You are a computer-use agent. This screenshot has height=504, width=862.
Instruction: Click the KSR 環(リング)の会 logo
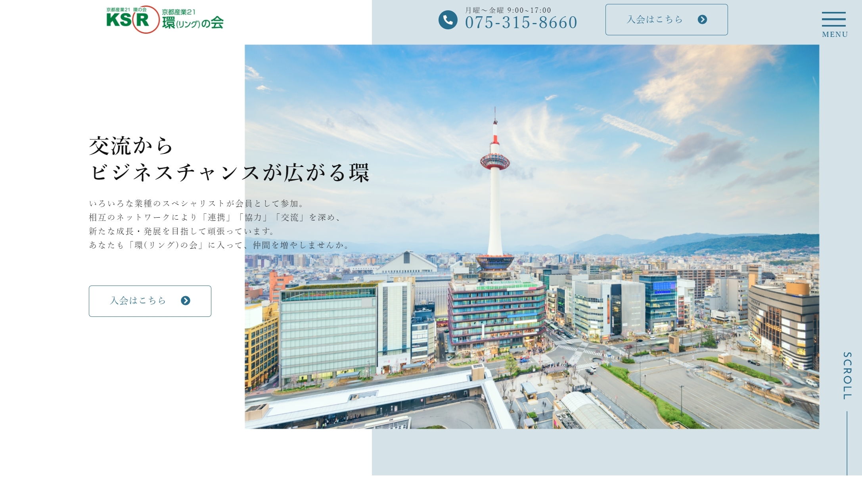tap(165, 19)
